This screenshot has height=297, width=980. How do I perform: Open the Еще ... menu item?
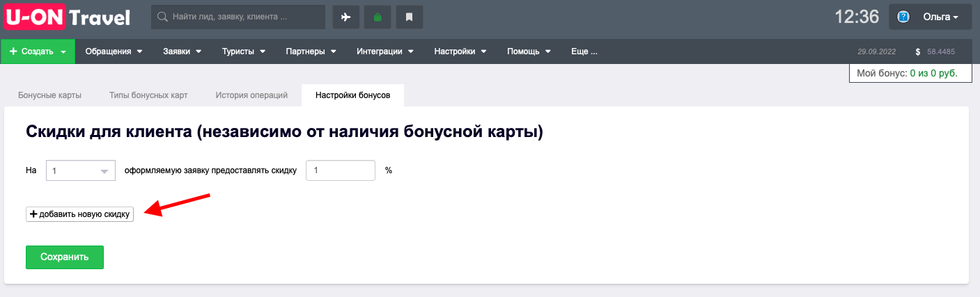[584, 51]
